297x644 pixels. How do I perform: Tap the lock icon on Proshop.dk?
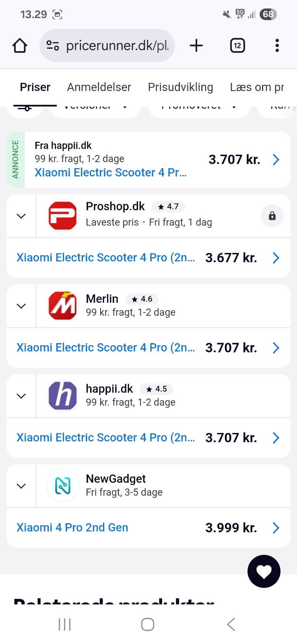[x=272, y=216]
